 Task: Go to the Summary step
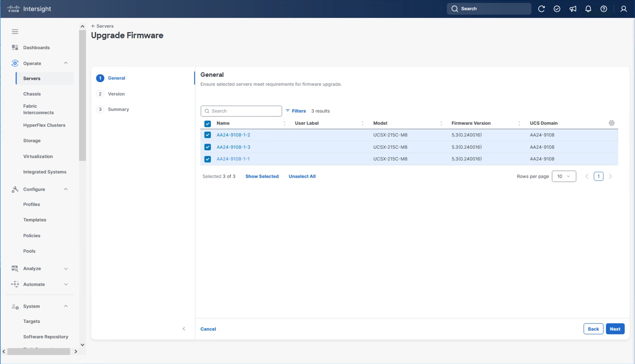point(118,109)
